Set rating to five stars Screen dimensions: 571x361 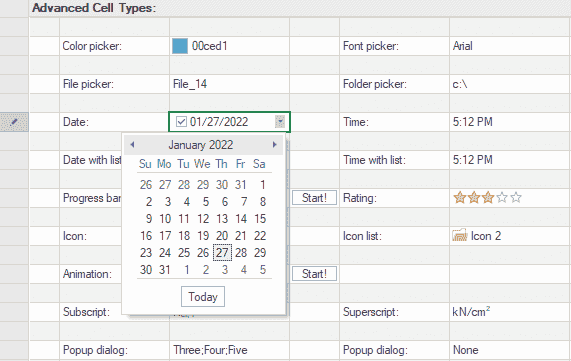(516, 197)
